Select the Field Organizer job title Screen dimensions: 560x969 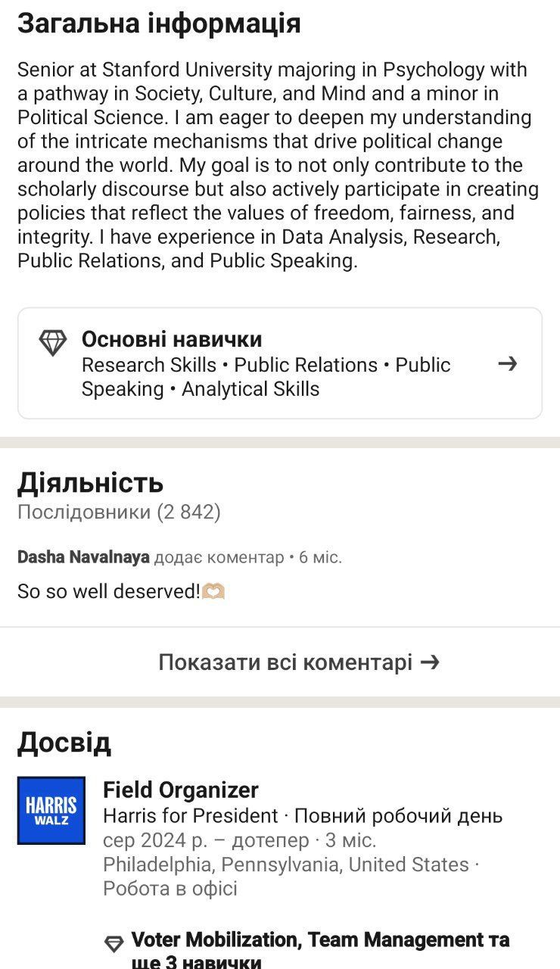pyautogui.click(x=181, y=790)
